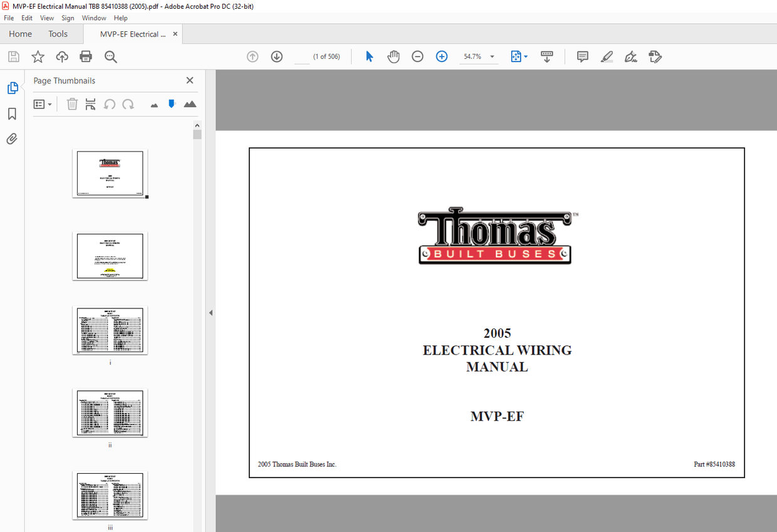This screenshot has height=532, width=777.
Task: Switch to the Tools tab
Action: tap(58, 33)
